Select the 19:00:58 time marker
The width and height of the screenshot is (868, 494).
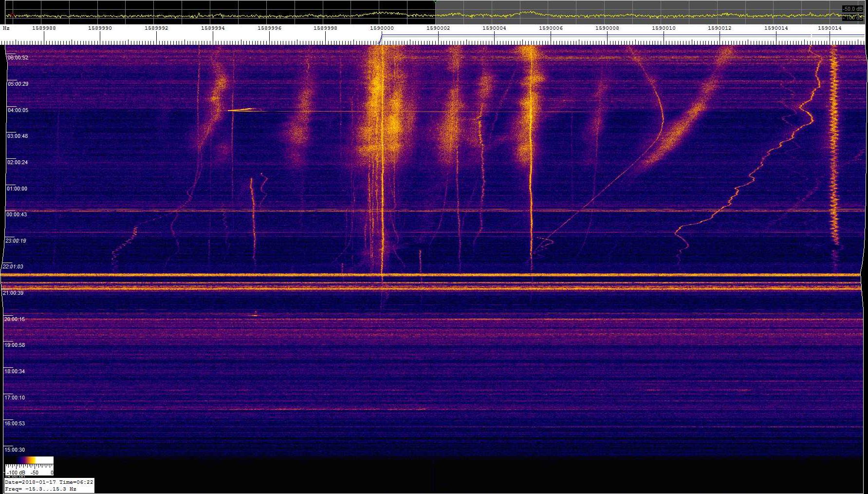coord(14,345)
